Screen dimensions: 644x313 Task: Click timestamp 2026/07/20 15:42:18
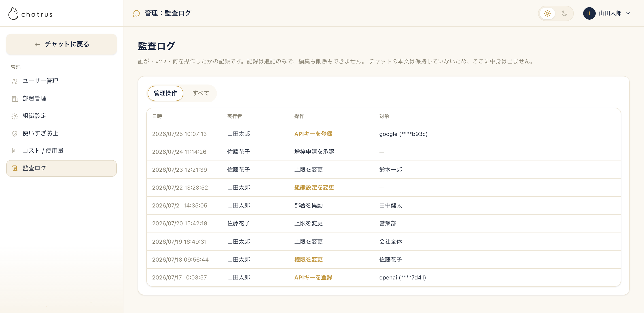pyautogui.click(x=180, y=224)
